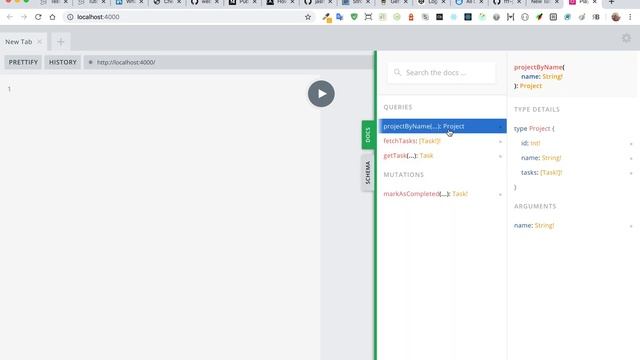Screen dimensions: 640x360
Task: Go forward in browser history
Action: coord(24,17)
